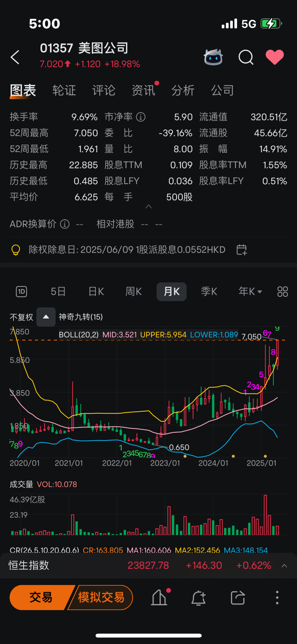297x644 pixels.
Task: Tap the 模拟交易 button
Action: [x=101, y=598]
